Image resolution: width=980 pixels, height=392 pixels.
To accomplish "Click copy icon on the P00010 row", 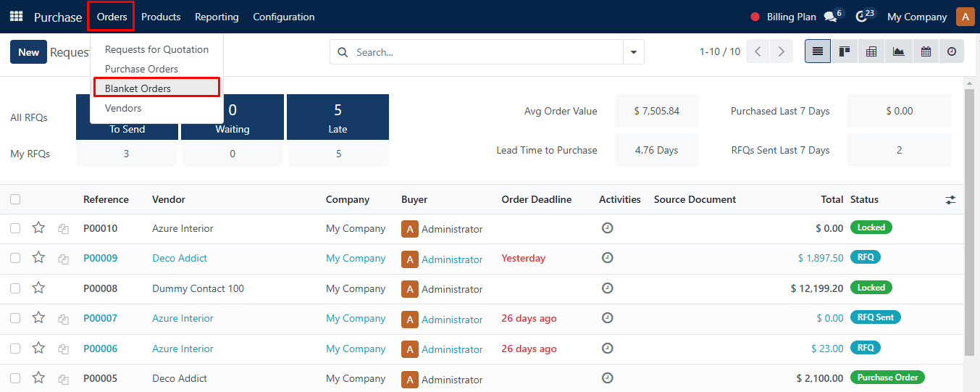I will (x=64, y=229).
